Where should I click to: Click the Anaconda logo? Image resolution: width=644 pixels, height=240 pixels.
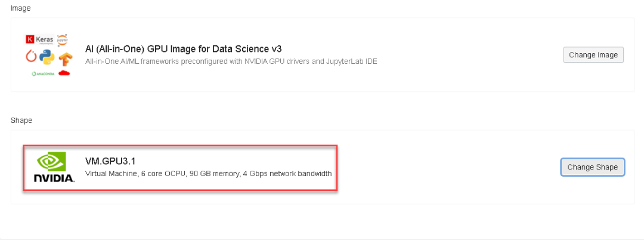click(42, 73)
